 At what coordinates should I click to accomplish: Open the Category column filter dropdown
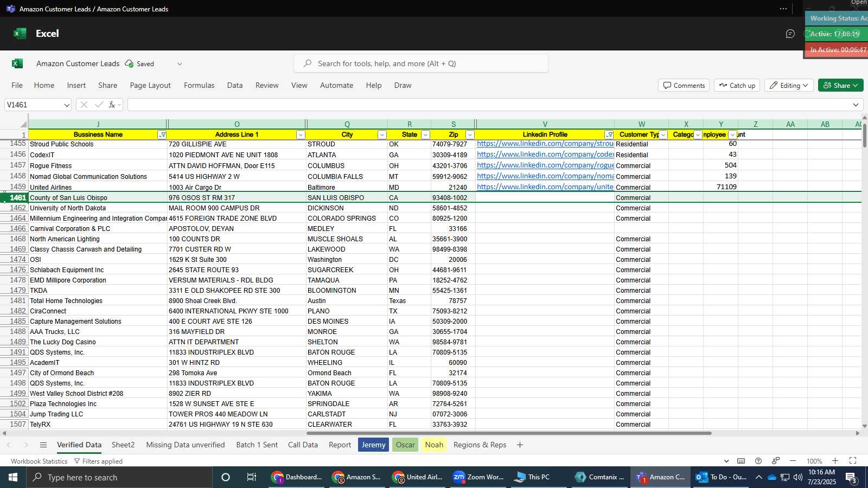698,134
